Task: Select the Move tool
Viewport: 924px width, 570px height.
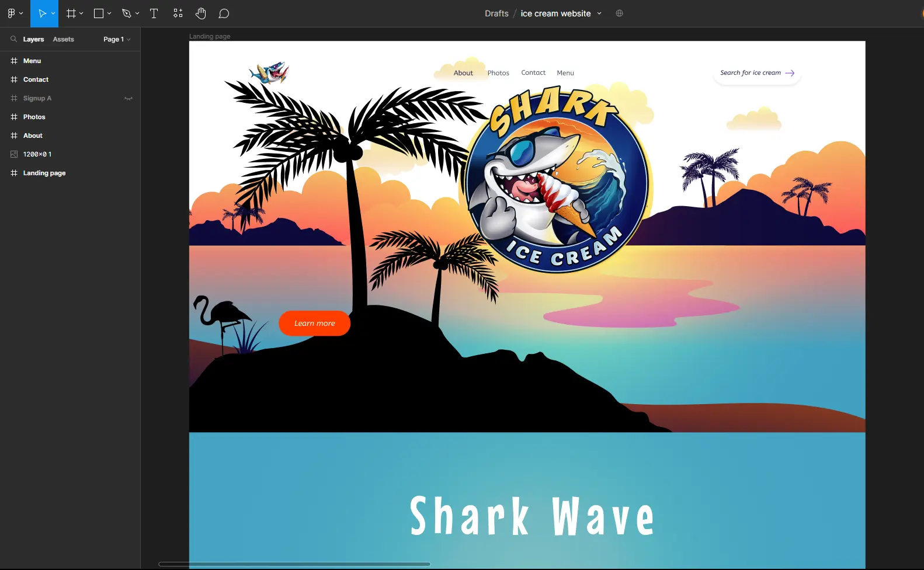Action: pos(41,13)
